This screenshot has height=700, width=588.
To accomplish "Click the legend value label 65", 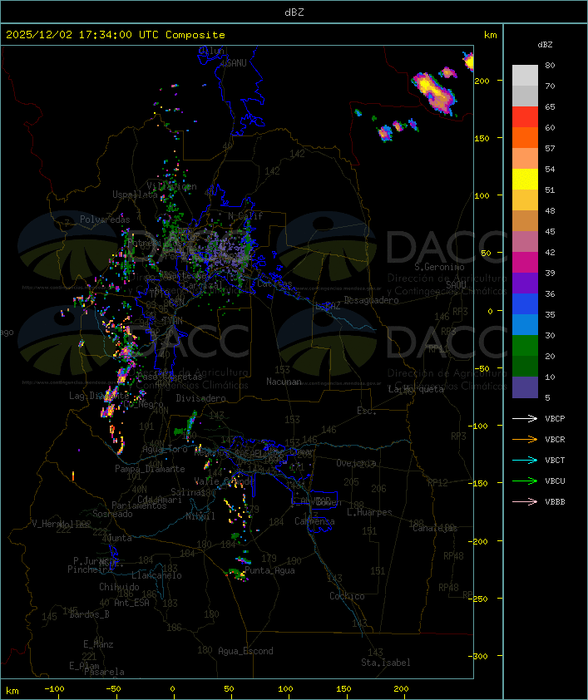I will click(550, 107).
